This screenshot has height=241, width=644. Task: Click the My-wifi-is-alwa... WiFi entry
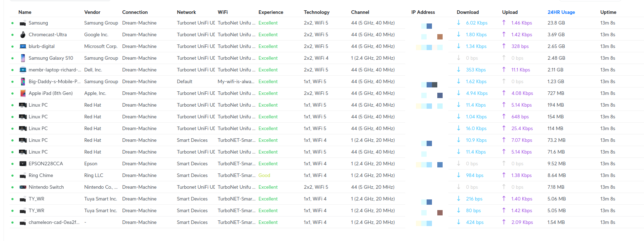click(236, 81)
